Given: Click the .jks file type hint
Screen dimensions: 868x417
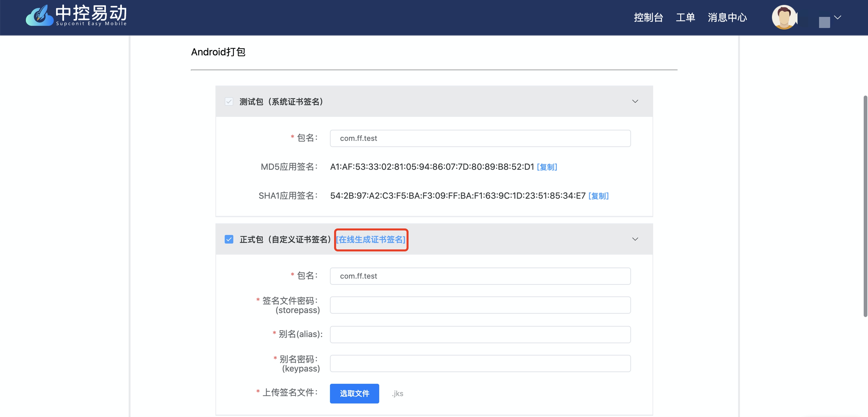Looking at the screenshot, I should 398,393.
